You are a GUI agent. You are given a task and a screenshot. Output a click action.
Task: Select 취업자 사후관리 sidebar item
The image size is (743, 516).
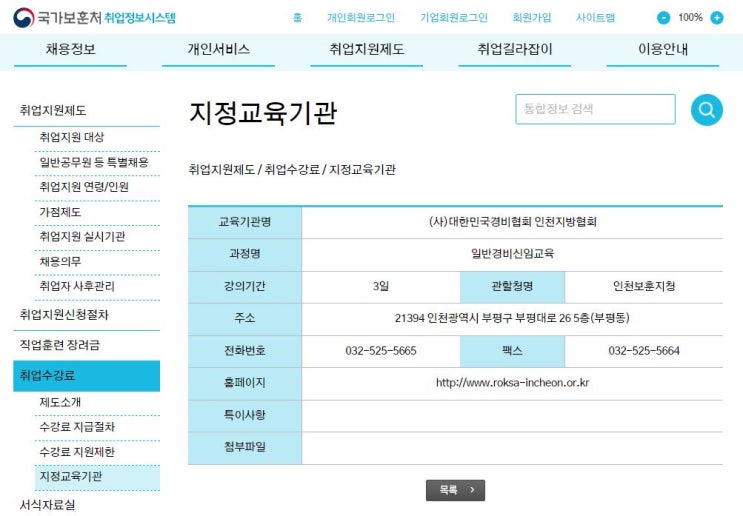[x=77, y=286]
